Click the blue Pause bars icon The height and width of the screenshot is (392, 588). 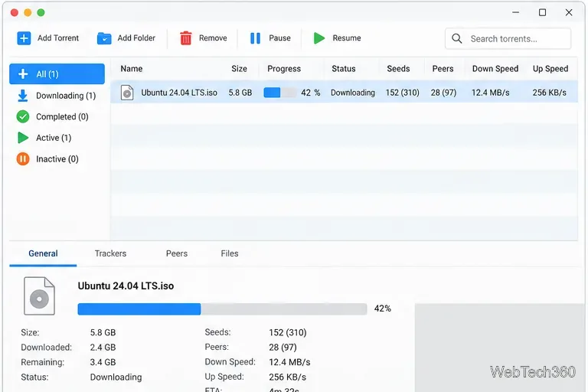[x=255, y=38]
